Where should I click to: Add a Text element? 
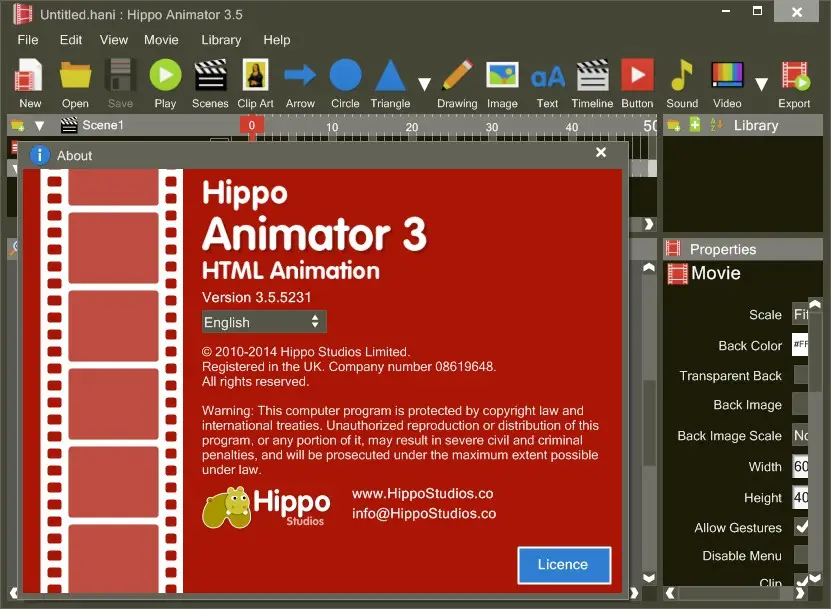[x=547, y=83]
